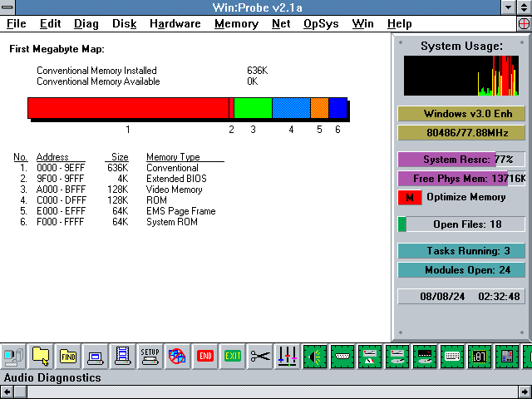
Task: Click the System Usage activity graph
Action: tap(461, 76)
